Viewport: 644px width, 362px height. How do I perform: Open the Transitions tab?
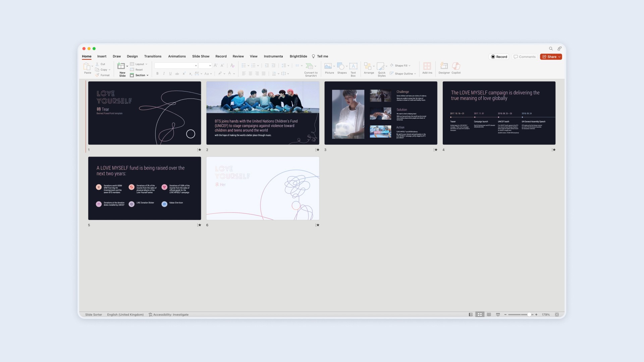(153, 56)
